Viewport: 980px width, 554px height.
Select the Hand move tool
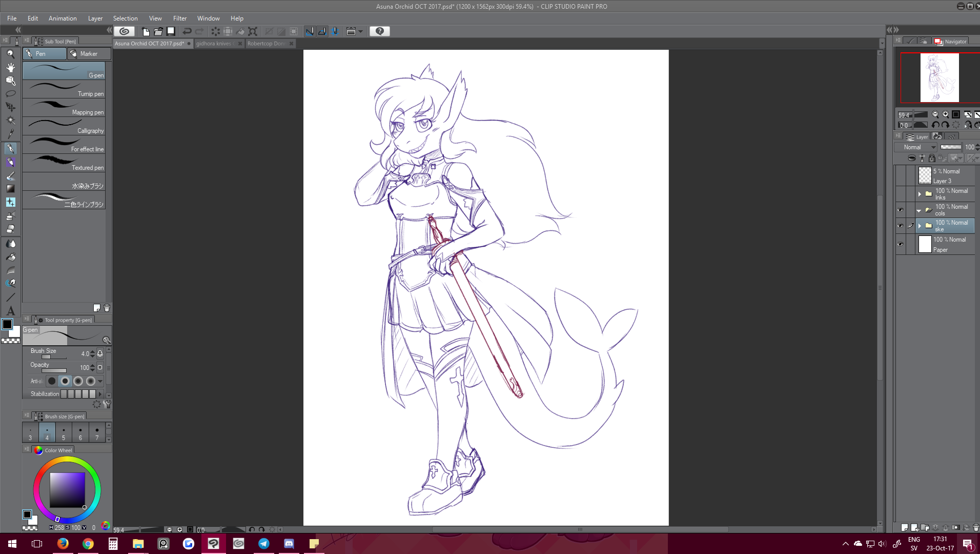point(10,67)
